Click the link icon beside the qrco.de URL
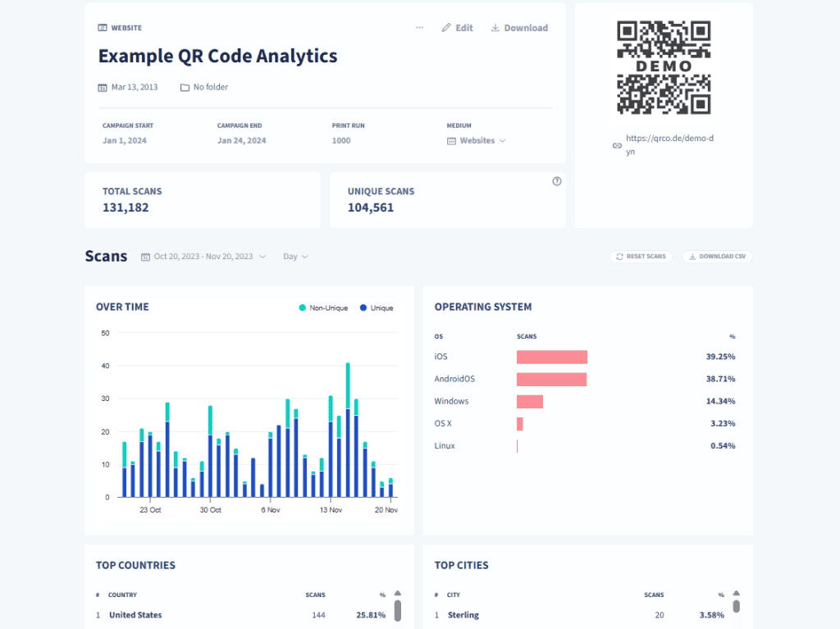The height and width of the screenshot is (629, 840). pos(618,145)
